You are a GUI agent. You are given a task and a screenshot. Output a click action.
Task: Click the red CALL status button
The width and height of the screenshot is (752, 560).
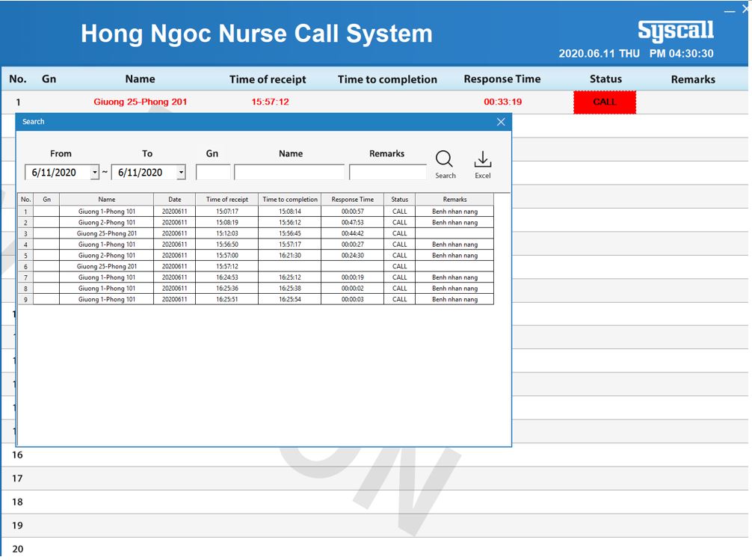605,102
